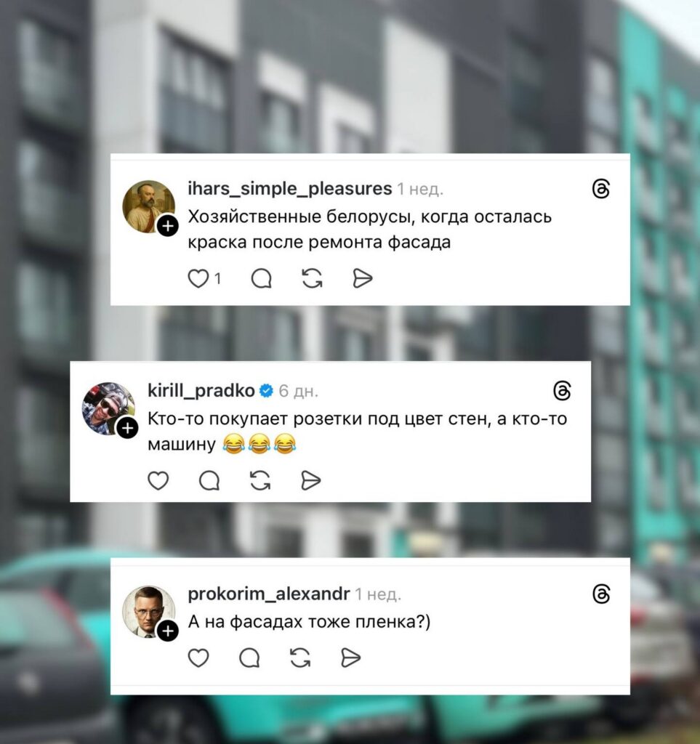Share kirill_pradko comment via send icon

tap(311, 481)
